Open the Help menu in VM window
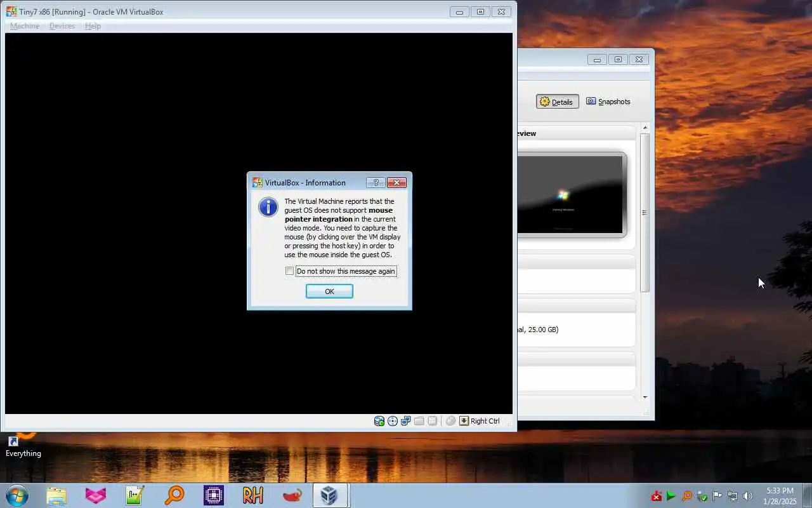This screenshot has width=812, height=508. 93,26
